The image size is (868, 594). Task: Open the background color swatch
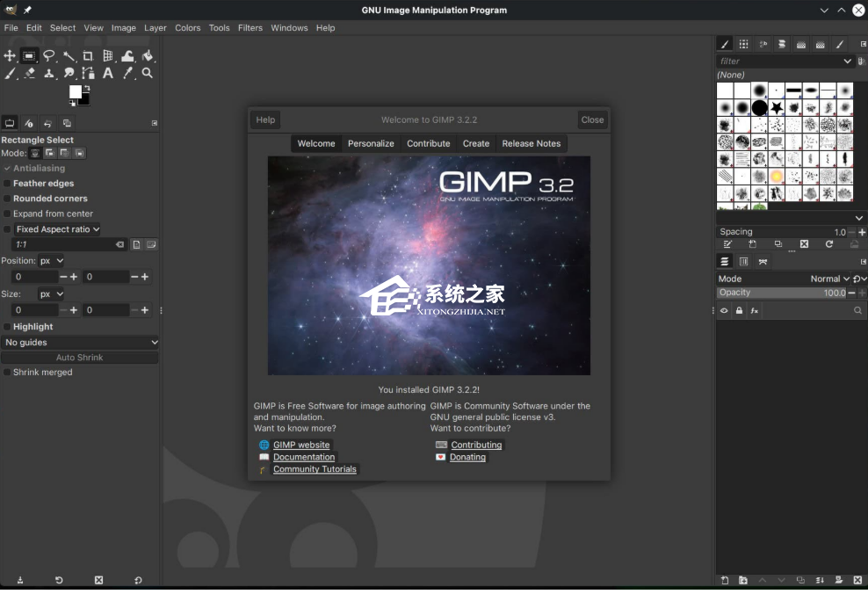(x=85, y=100)
